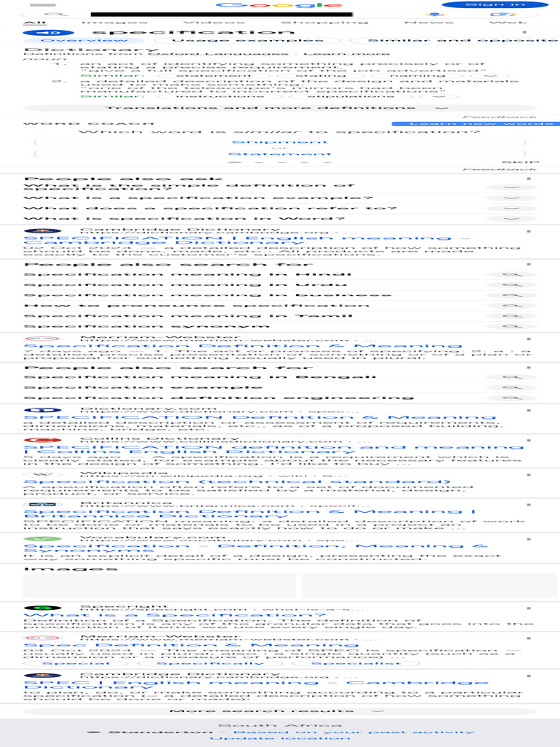Click the voice search microphone icon
Image resolution: width=560 pixels, height=747 pixels.
434,15
